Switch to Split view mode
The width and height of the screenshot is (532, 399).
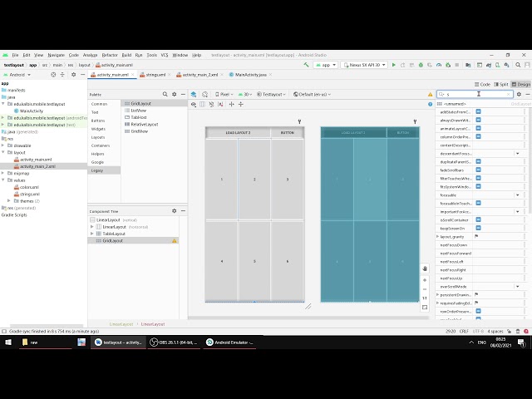(x=501, y=84)
